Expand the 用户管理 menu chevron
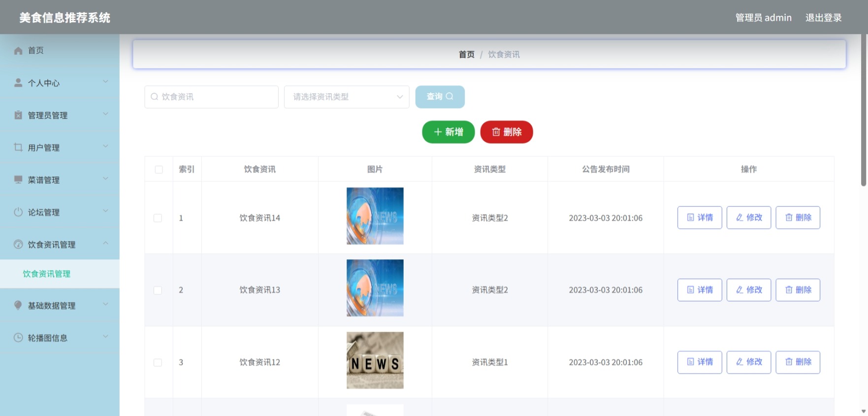This screenshot has height=416, width=868. (x=105, y=146)
